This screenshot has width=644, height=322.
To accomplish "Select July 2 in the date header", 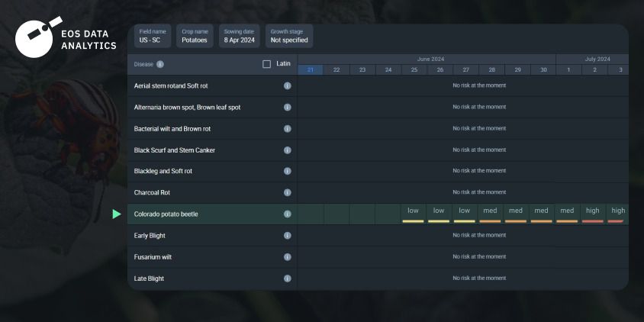I will point(594,70).
